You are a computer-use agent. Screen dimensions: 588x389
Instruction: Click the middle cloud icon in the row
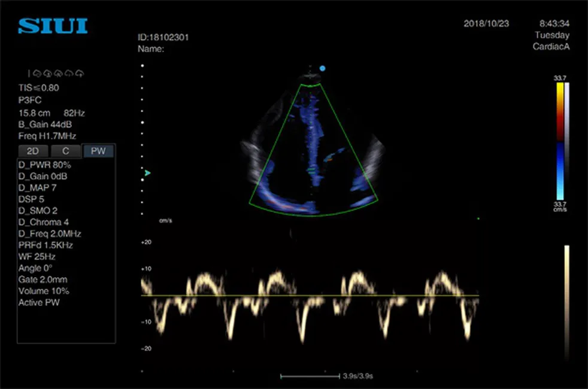pyautogui.click(x=58, y=74)
